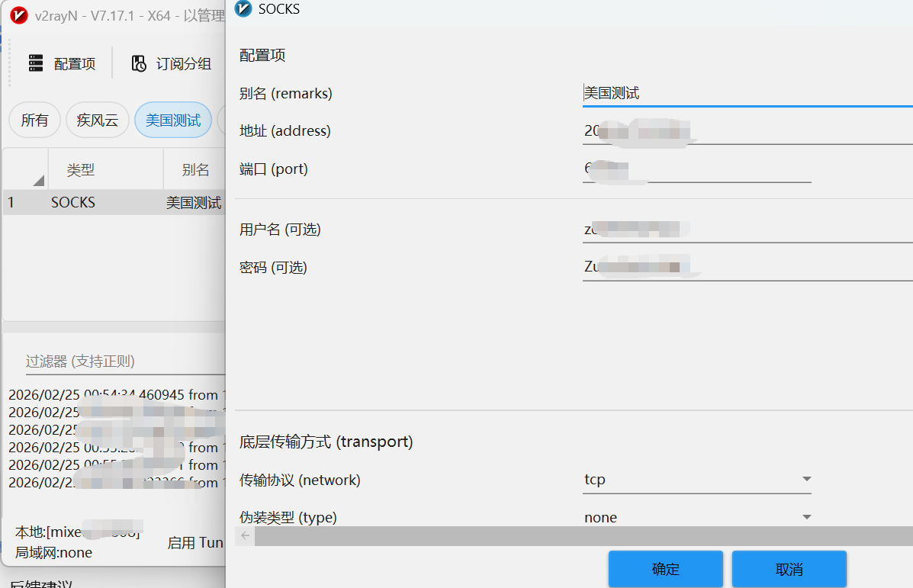Click the 用户名 (可选) label
The height and width of the screenshot is (588, 913).
tap(280, 230)
